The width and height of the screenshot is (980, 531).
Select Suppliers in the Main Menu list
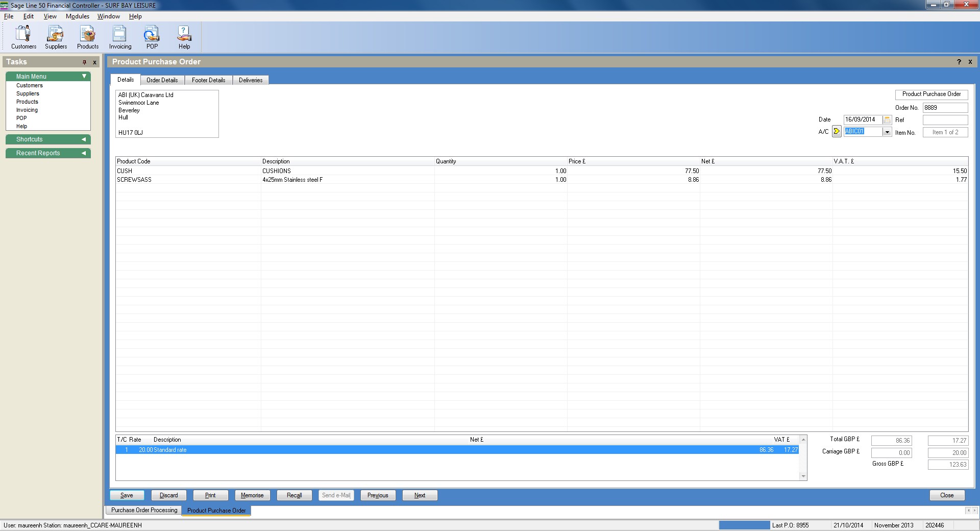click(28, 93)
